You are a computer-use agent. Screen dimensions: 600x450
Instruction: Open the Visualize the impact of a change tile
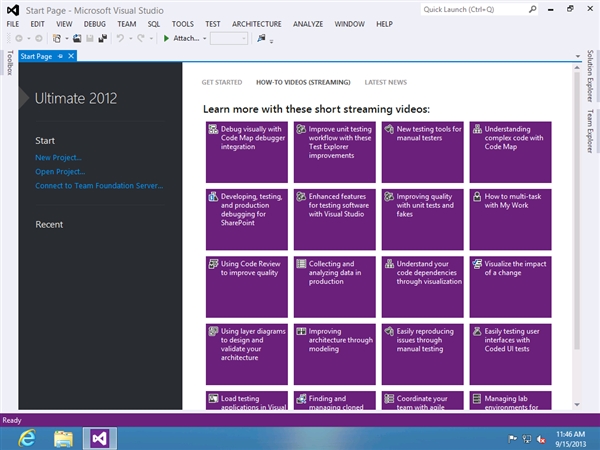click(x=510, y=287)
